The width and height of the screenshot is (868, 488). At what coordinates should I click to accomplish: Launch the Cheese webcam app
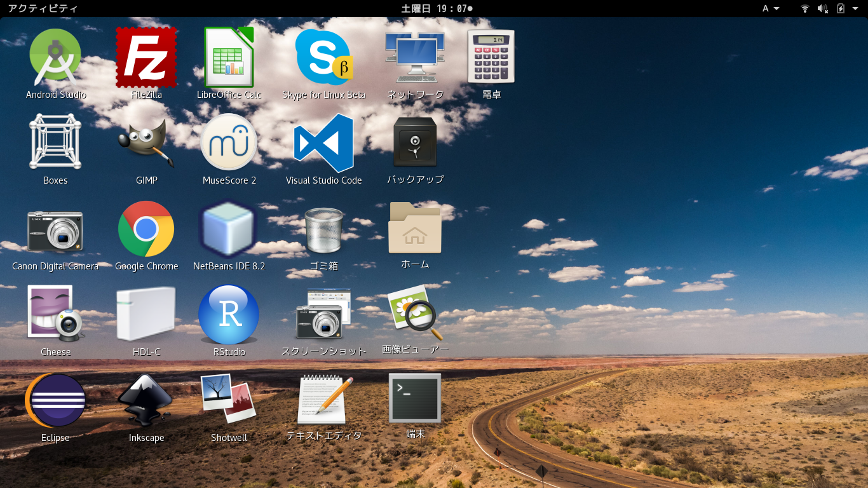(x=55, y=313)
